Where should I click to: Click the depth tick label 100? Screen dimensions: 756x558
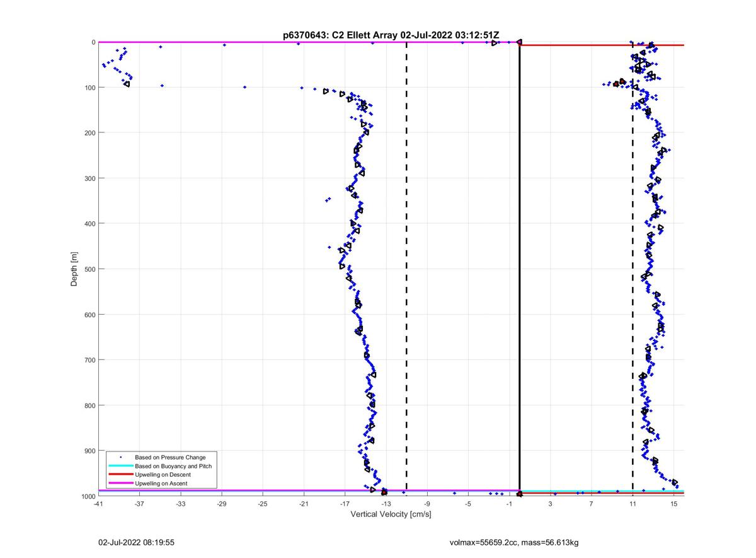click(x=89, y=88)
